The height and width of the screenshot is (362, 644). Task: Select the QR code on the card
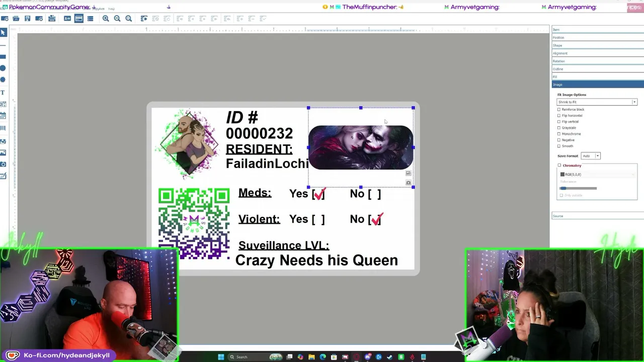[194, 224]
